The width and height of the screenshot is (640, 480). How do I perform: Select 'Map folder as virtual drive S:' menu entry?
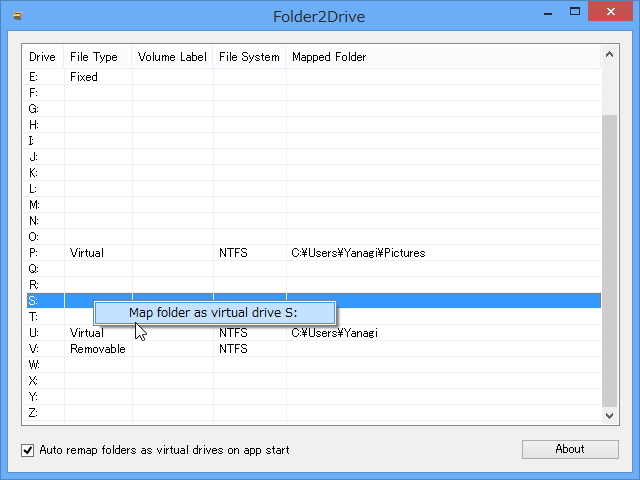tap(214, 313)
